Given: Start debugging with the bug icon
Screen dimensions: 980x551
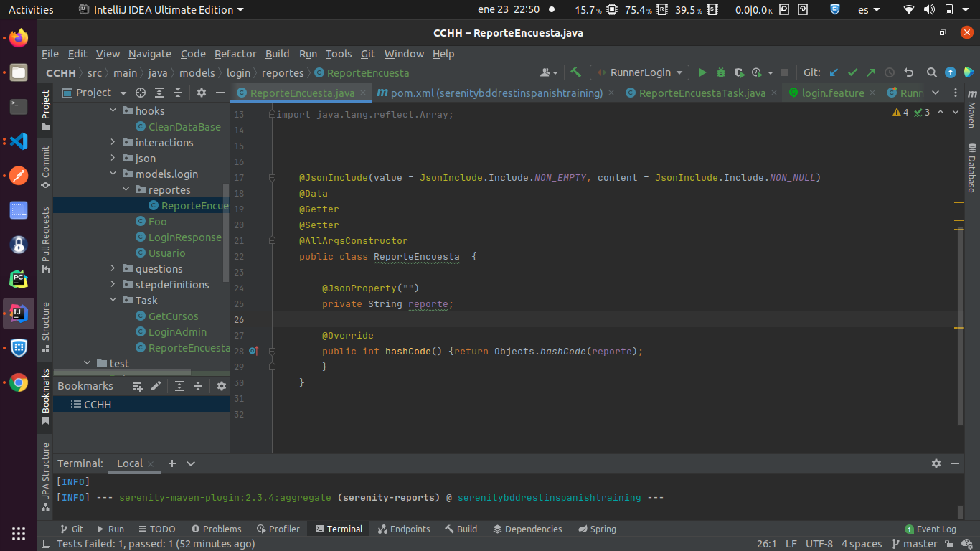Looking at the screenshot, I should [720, 72].
